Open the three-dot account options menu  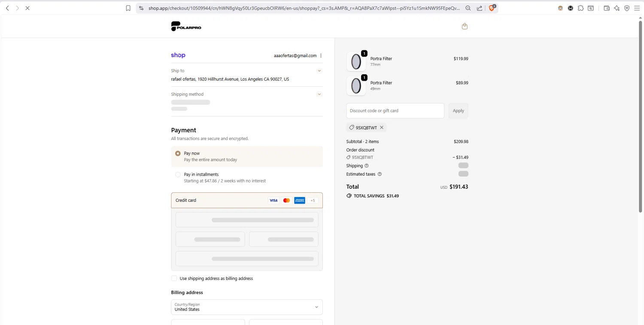click(321, 55)
